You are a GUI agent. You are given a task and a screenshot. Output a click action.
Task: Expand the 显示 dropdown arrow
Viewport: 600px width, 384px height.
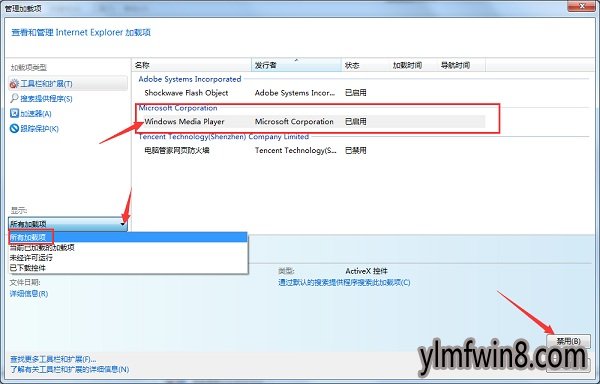click(123, 224)
